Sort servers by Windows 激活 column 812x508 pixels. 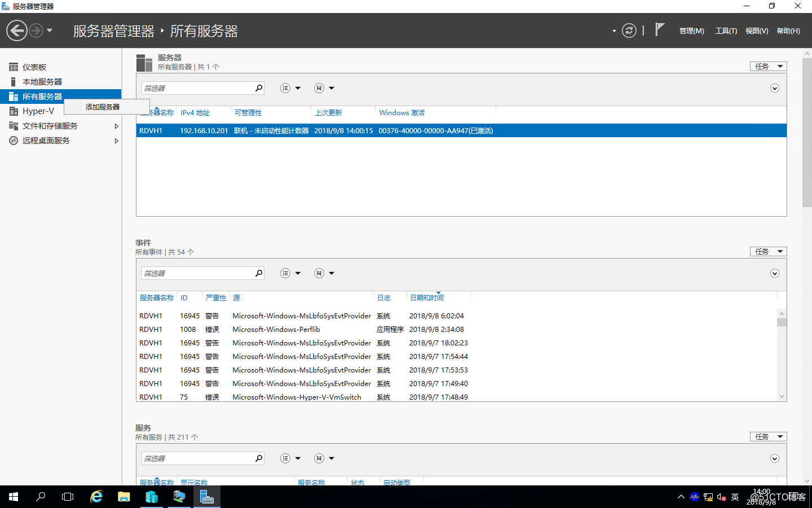click(402, 113)
